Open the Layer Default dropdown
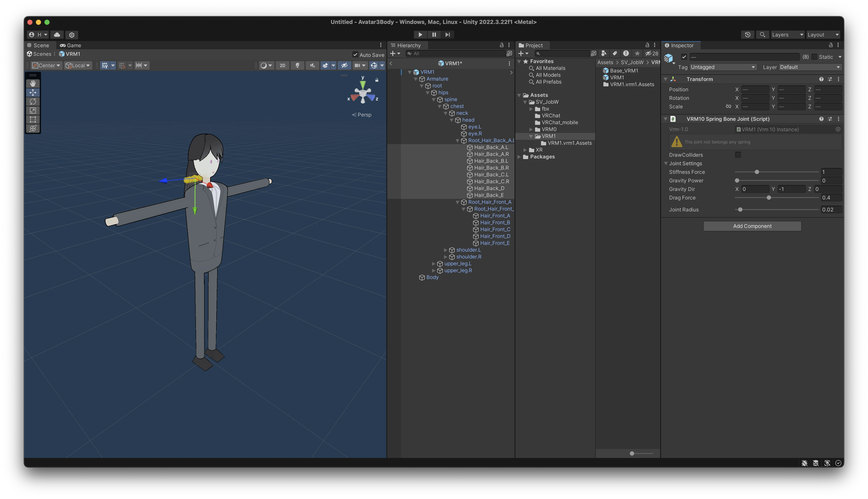 coord(810,67)
